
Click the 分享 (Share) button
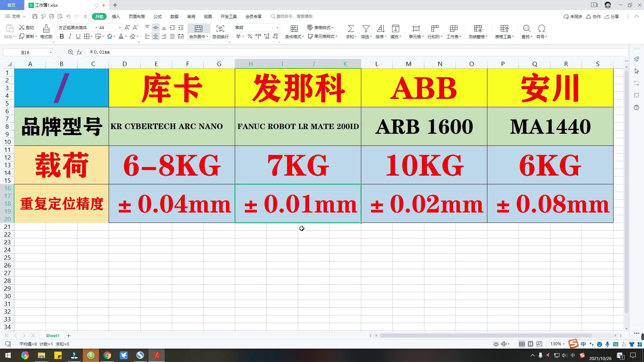[x=612, y=16]
